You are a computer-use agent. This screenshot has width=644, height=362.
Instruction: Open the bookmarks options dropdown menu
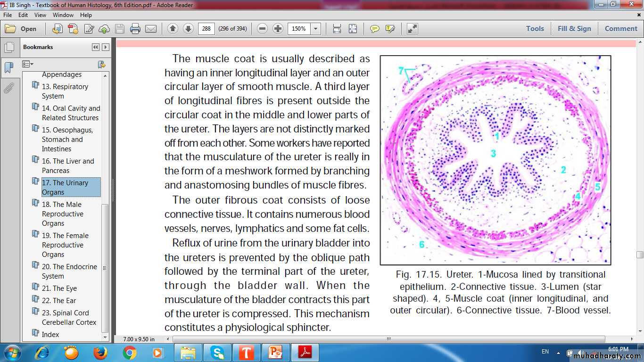tap(28, 64)
